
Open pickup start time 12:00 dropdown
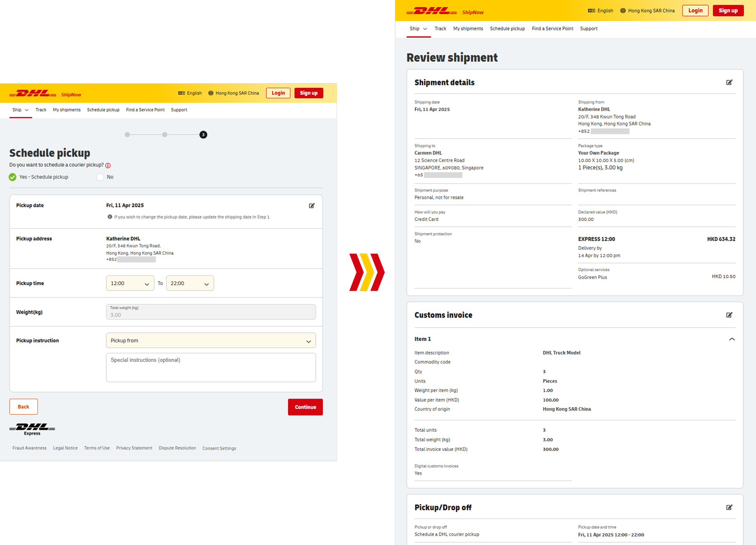(130, 283)
